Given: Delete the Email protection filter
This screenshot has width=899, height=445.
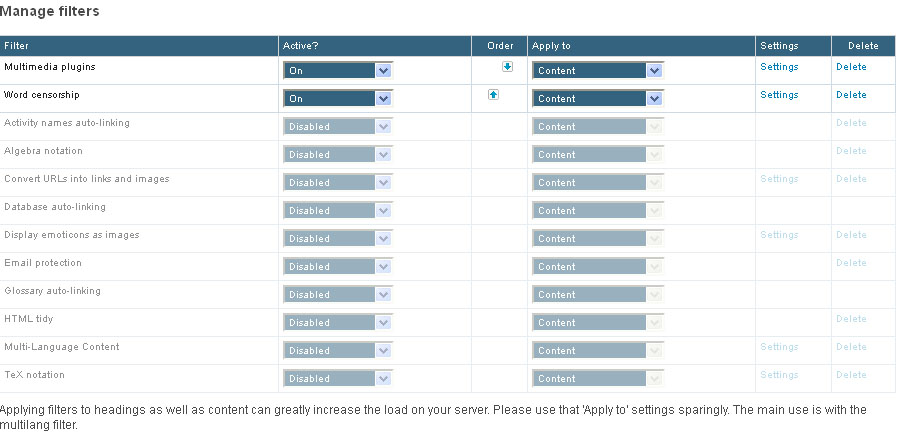Looking at the screenshot, I should point(851,263).
